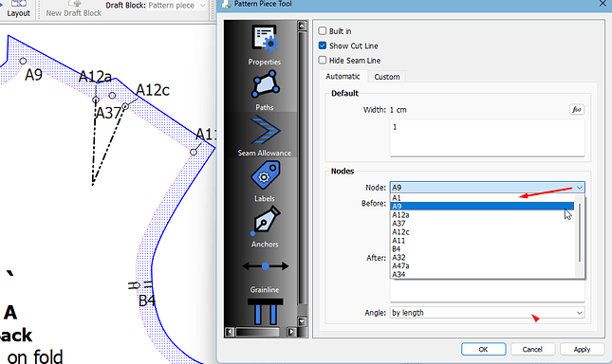Click the formula f(x) button for width
612x364 pixels.
[577, 110]
